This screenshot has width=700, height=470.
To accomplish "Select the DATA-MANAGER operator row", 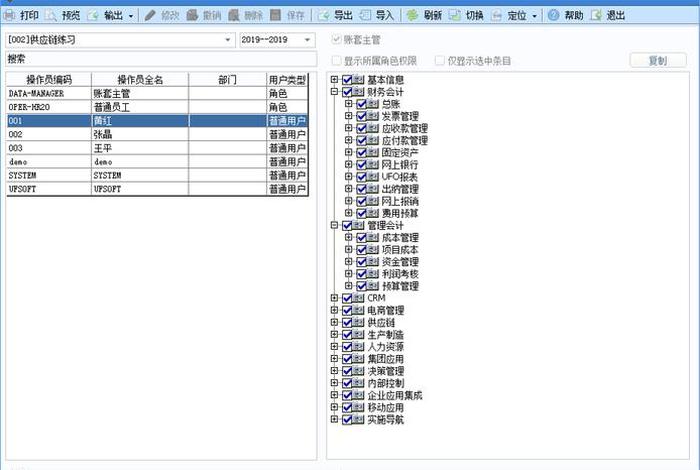I will click(x=157, y=93).
